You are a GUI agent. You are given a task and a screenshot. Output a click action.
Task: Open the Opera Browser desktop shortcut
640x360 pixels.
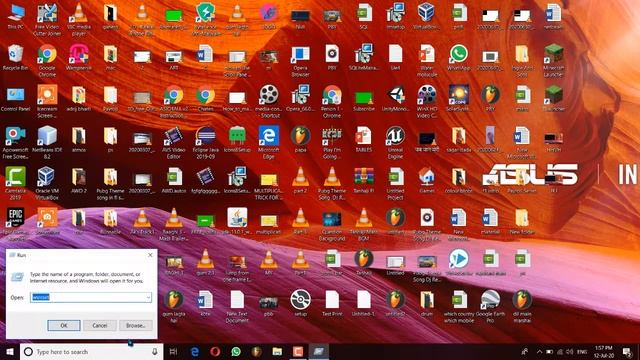pyautogui.click(x=300, y=61)
